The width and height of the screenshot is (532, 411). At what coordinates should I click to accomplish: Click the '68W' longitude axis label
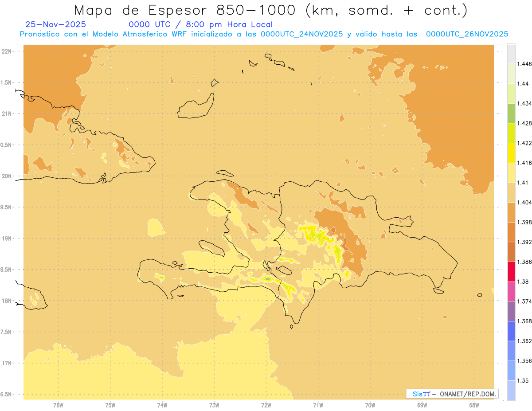474,405
